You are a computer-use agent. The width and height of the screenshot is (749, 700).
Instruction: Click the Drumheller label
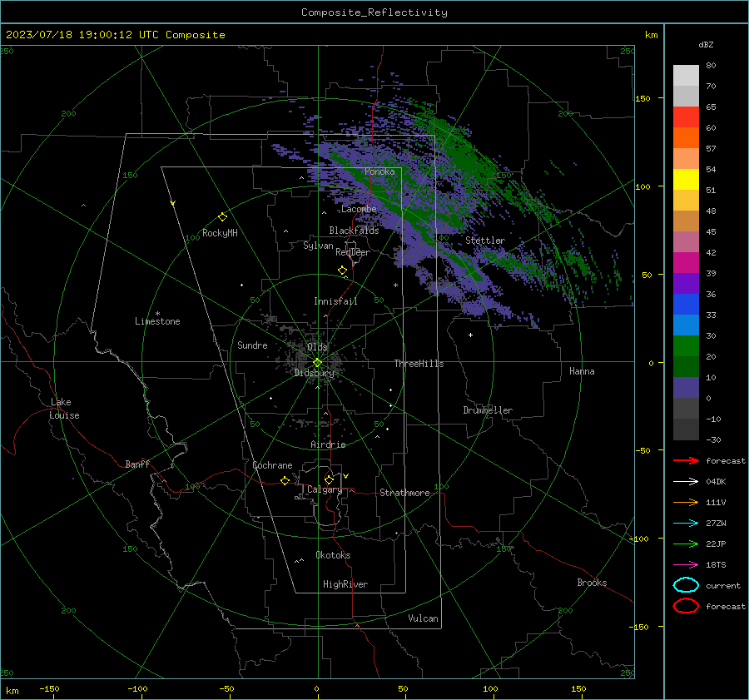click(488, 410)
